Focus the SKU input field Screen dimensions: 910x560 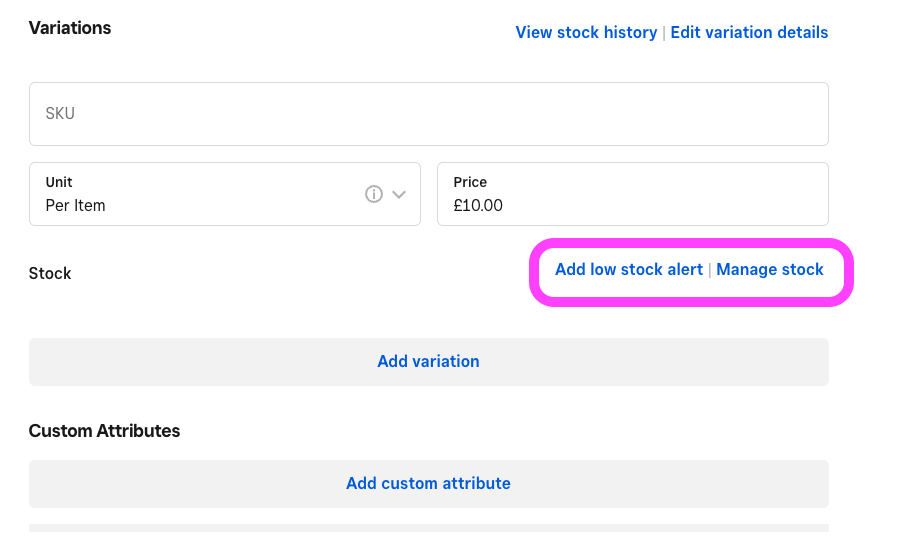[428, 114]
